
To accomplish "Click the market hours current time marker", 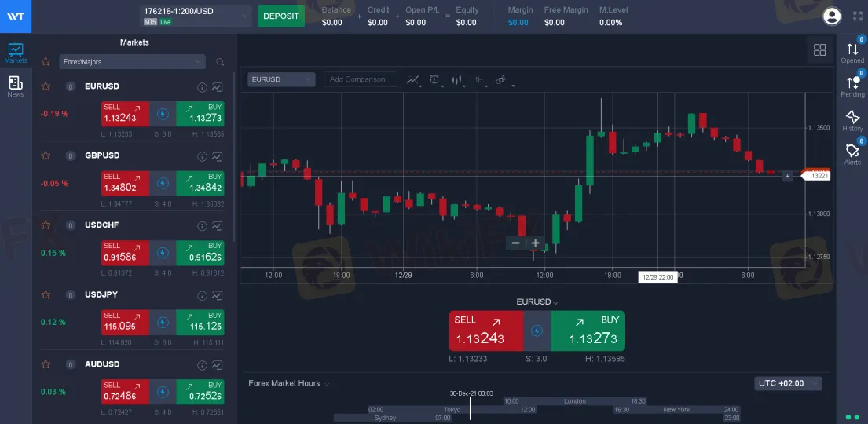I will coord(470,408).
